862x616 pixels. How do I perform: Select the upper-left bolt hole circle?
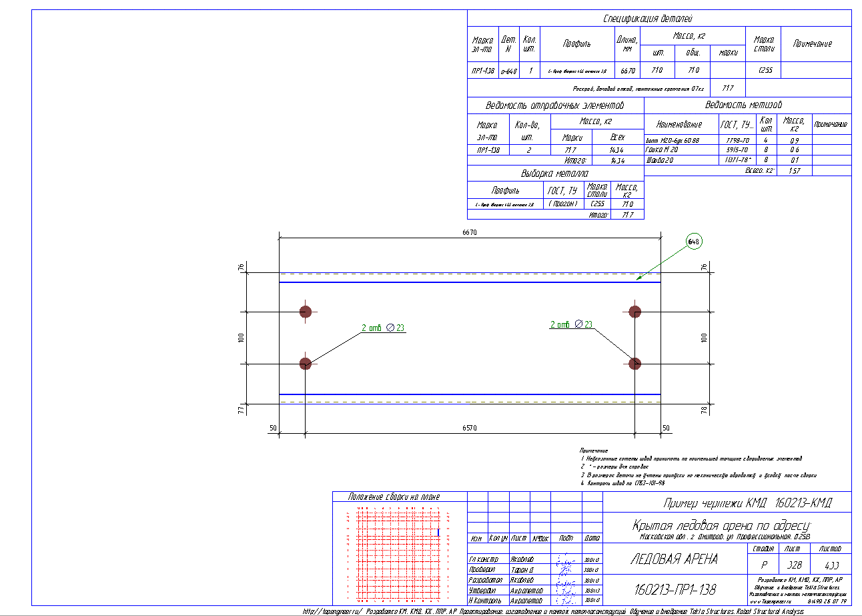pyautogui.click(x=306, y=312)
